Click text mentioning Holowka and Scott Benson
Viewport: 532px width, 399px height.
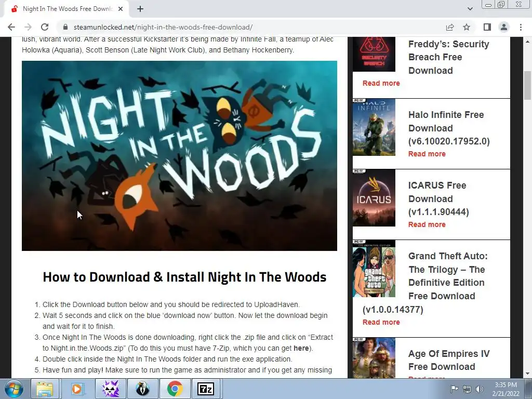(158, 50)
